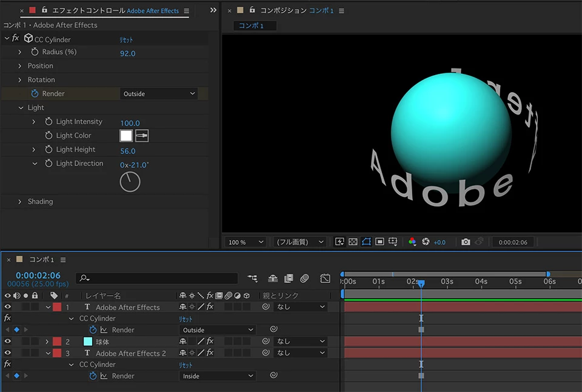Open grid and guide options icon

393,242
